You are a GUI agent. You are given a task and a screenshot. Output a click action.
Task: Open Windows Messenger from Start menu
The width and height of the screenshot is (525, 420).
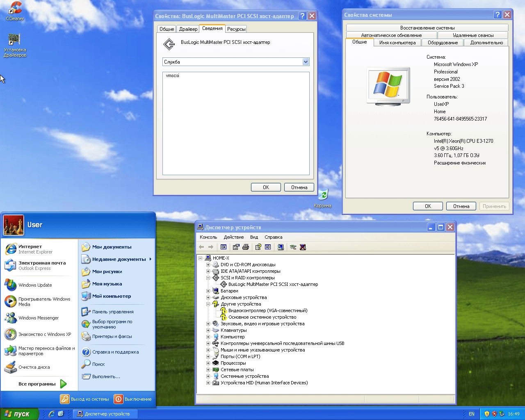pyautogui.click(x=39, y=318)
